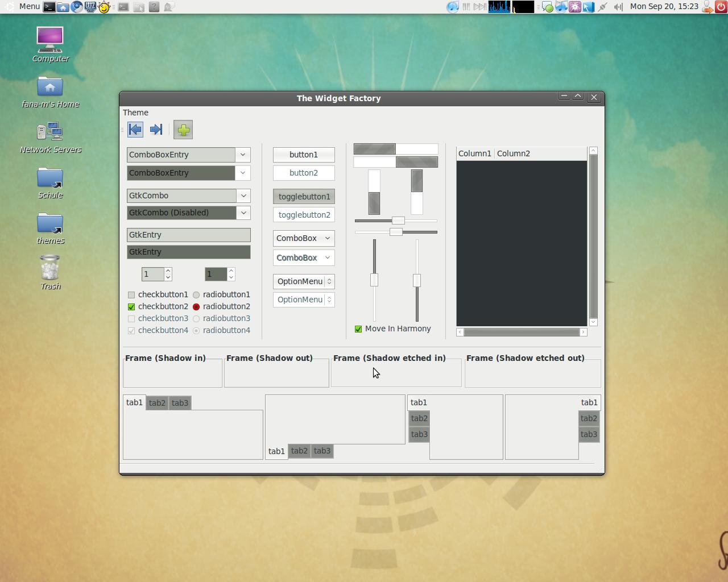This screenshot has height=582, width=728.
Task: Open the first ComboBox dropdown
Action: tap(304, 238)
